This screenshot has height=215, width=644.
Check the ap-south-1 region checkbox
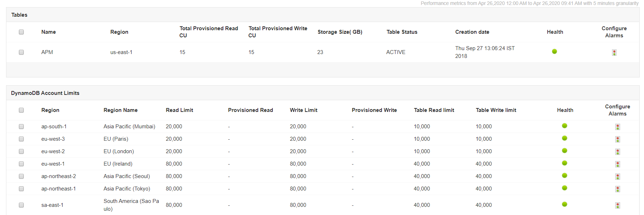pyautogui.click(x=21, y=127)
